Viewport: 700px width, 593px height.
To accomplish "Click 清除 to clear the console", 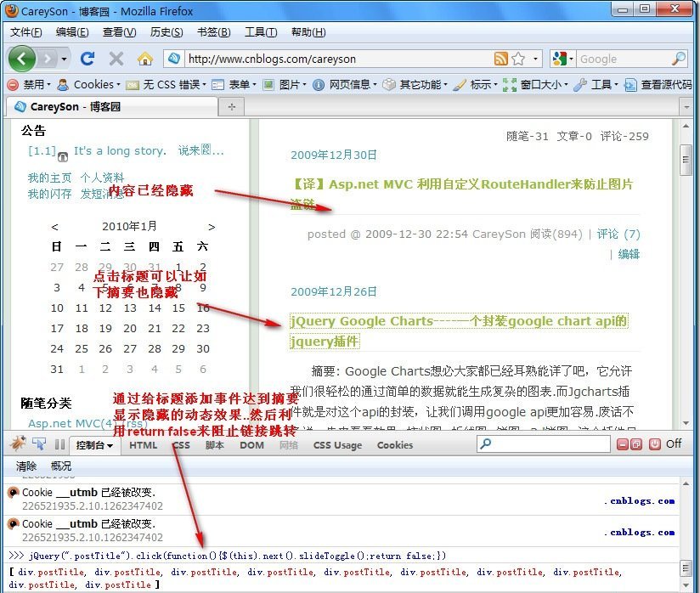I will (26, 466).
